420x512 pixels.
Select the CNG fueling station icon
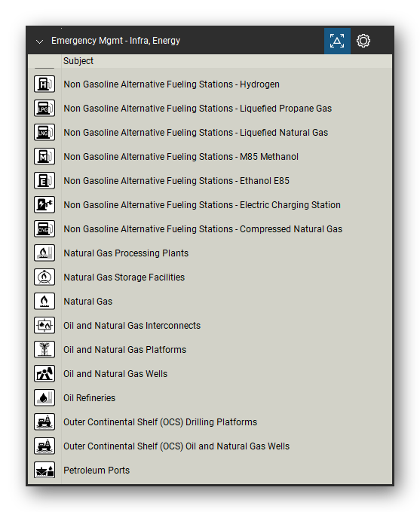(x=44, y=229)
